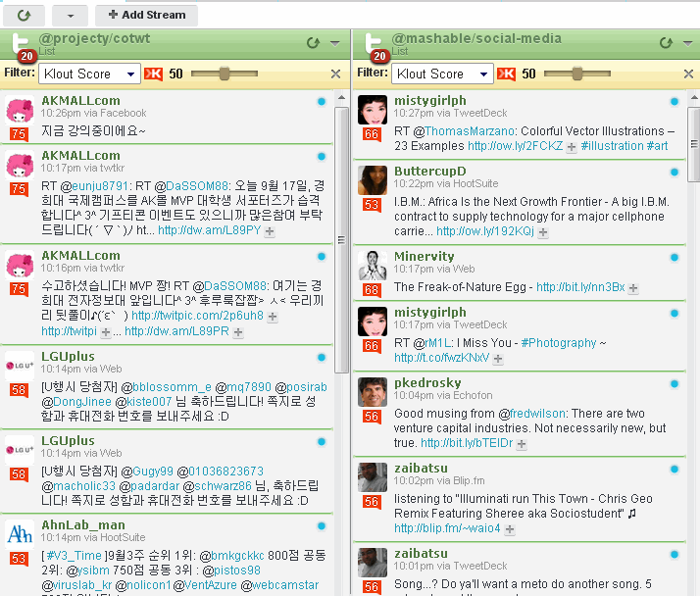Open Klout Score filter dropdown in projecty column
The width and height of the screenshot is (700, 596).
pos(90,74)
